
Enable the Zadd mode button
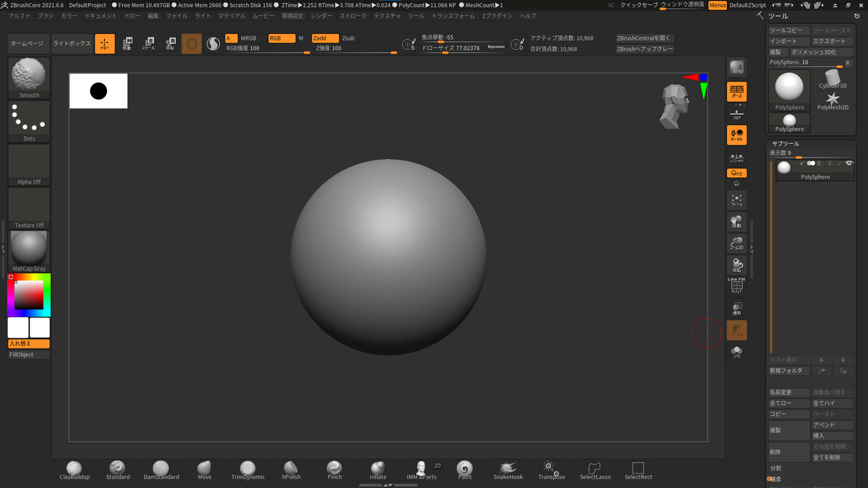click(x=325, y=38)
